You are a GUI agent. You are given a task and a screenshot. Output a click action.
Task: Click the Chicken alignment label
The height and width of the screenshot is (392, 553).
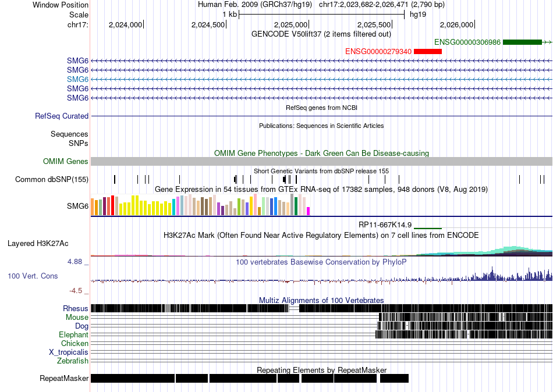pos(75,343)
